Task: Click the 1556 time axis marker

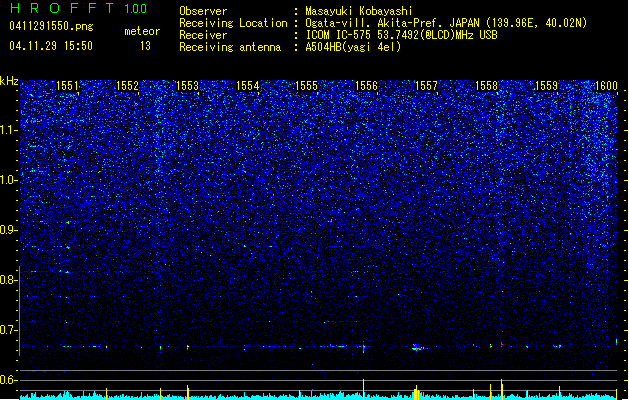Action: coord(367,86)
